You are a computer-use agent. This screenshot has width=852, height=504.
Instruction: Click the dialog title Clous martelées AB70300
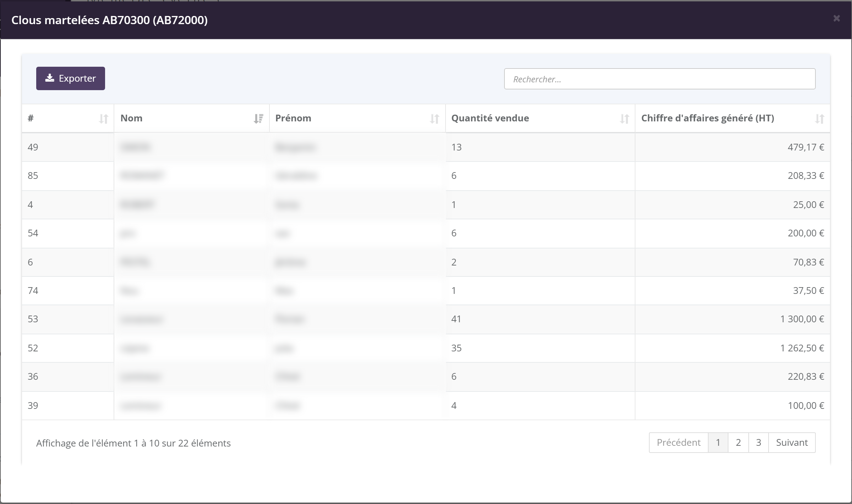point(109,20)
